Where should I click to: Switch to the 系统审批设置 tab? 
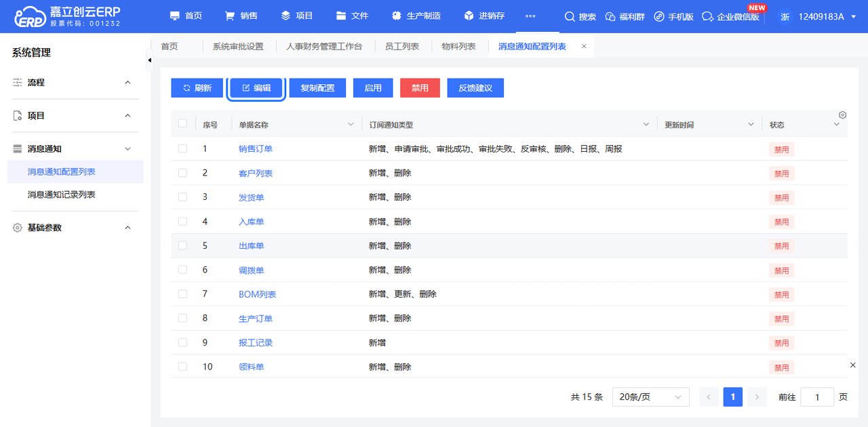pyautogui.click(x=238, y=46)
